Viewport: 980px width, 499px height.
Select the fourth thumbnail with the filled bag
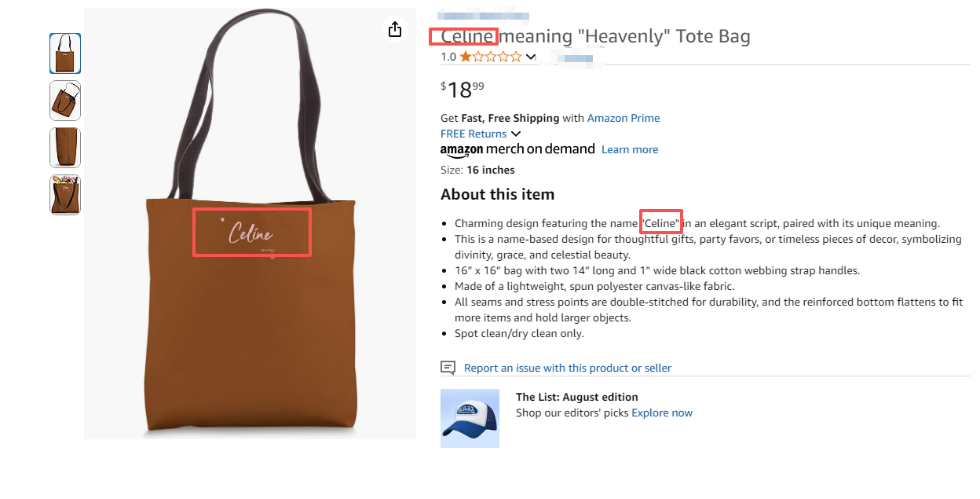tap(65, 195)
